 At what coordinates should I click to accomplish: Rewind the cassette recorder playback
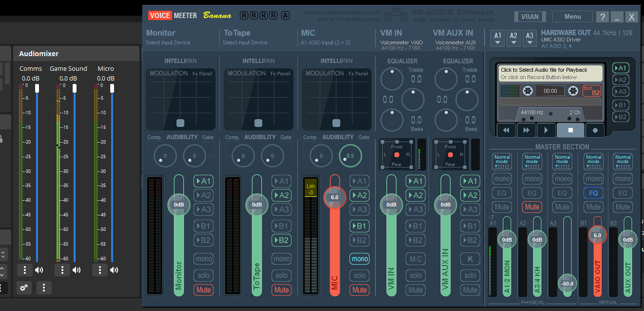[x=507, y=130]
